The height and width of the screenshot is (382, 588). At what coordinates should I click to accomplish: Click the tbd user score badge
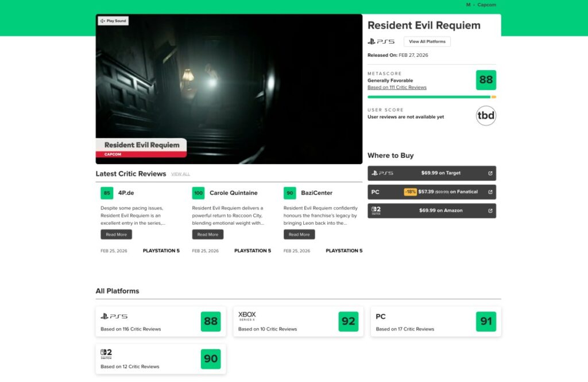pyautogui.click(x=486, y=115)
